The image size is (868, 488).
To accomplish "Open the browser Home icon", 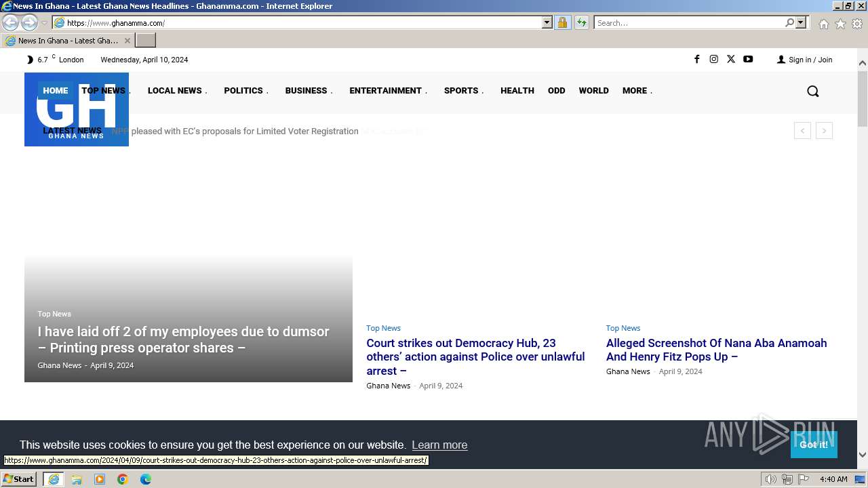I will click(x=823, y=24).
